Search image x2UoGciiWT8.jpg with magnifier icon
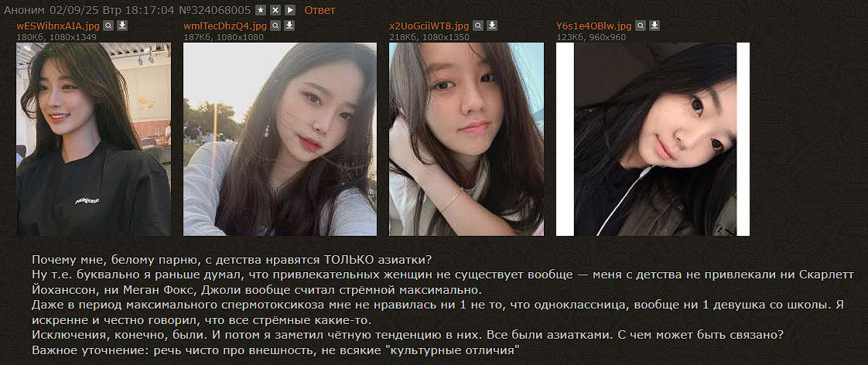The width and height of the screenshot is (868, 365). click(478, 26)
